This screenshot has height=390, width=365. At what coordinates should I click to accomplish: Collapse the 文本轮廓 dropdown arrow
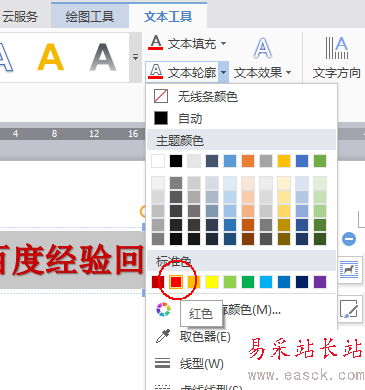pos(224,72)
